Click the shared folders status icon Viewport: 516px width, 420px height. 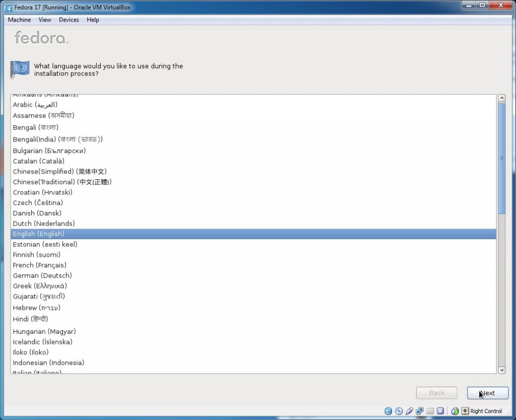pyautogui.click(x=430, y=411)
